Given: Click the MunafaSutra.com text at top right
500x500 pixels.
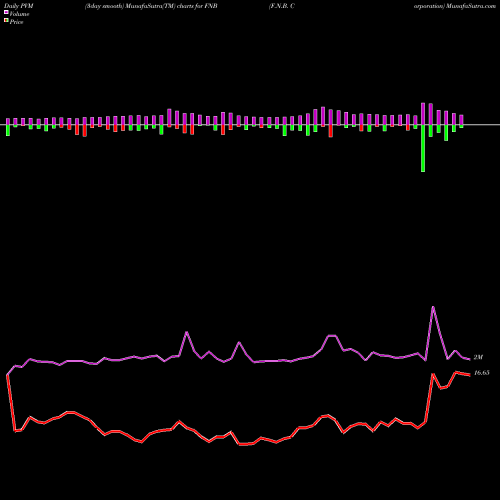Looking at the screenshot, I should 471,6.
